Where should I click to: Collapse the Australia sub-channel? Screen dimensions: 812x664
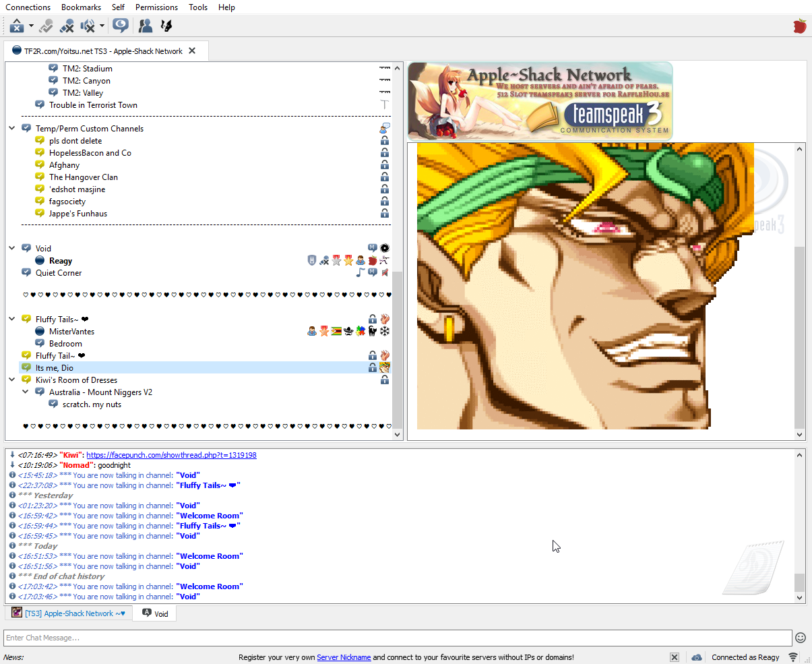(x=26, y=392)
